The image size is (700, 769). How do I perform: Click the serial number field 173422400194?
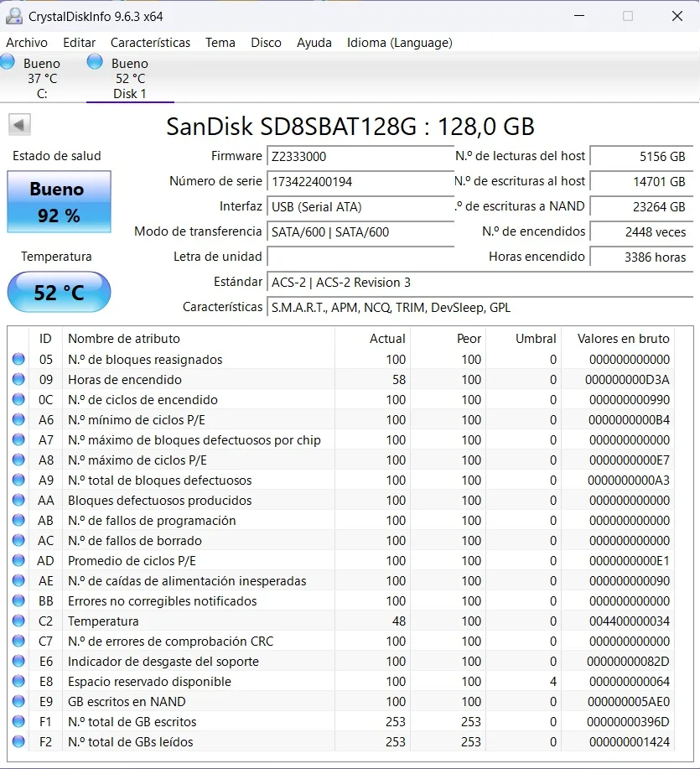(x=360, y=181)
